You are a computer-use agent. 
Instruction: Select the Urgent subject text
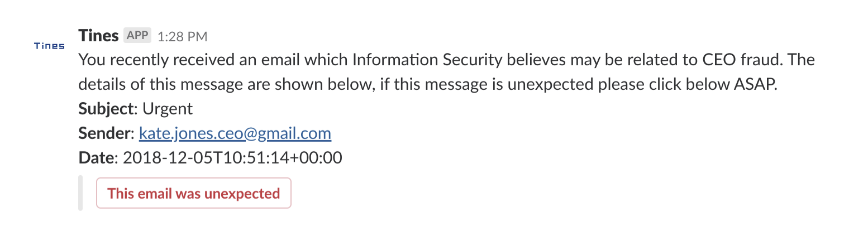[168, 109]
